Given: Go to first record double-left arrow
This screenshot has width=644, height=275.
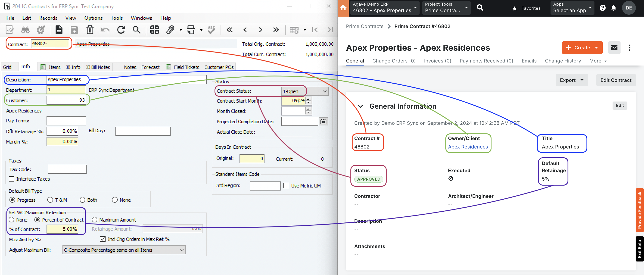Looking at the screenshot, I should point(230,30).
